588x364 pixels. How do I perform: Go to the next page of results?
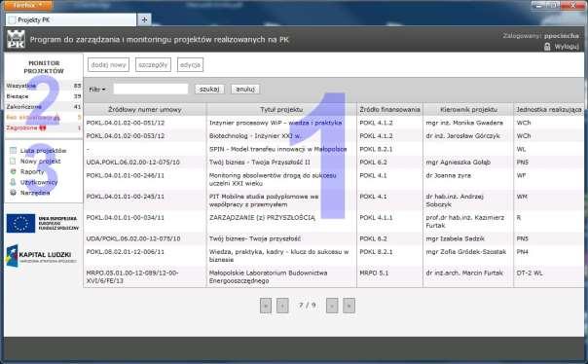click(x=332, y=306)
